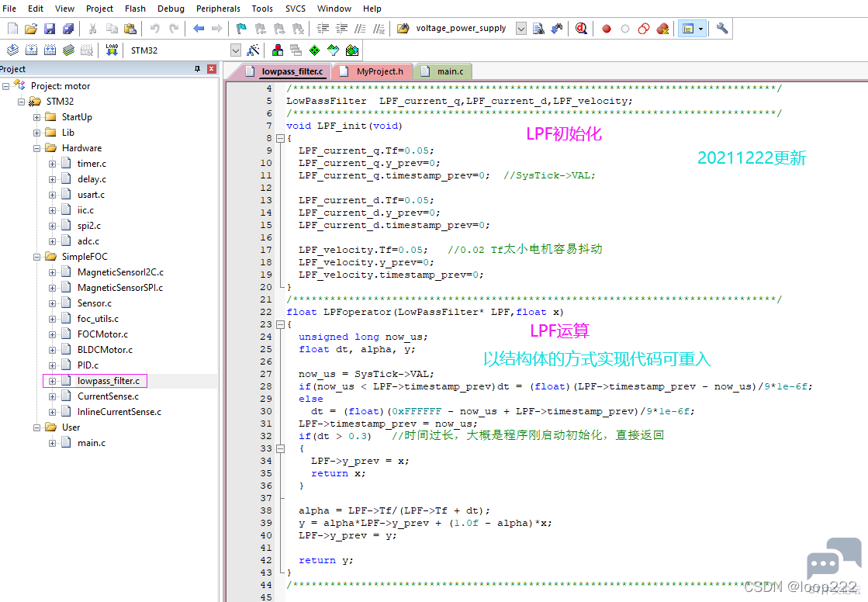Open the File menu
The width and height of the screenshot is (868, 602).
[9, 9]
